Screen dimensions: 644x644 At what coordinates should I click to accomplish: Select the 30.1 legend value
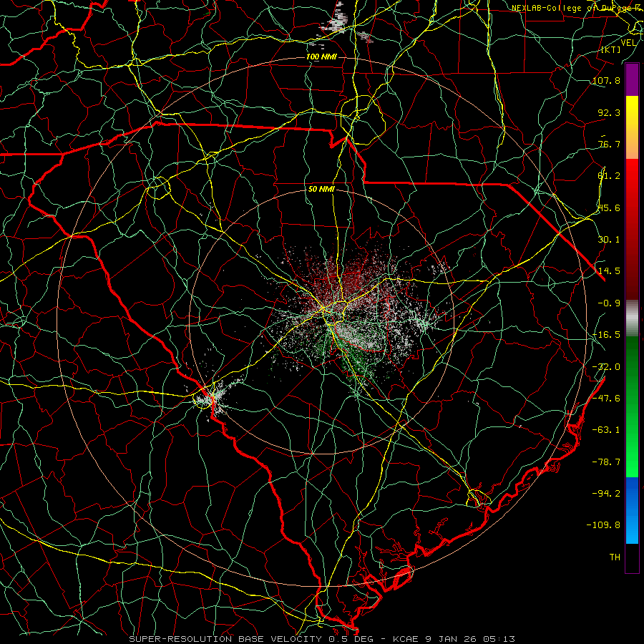click(x=609, y=239)
